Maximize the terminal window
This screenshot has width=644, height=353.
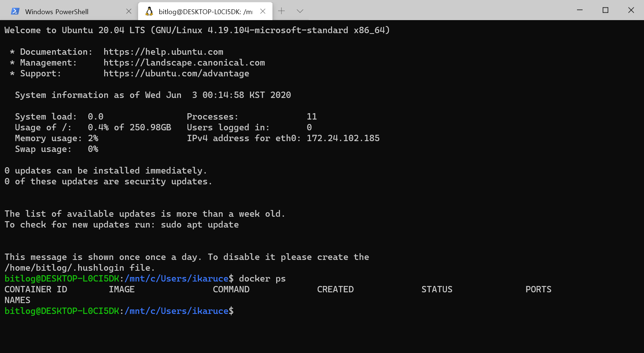pos(605,10)
